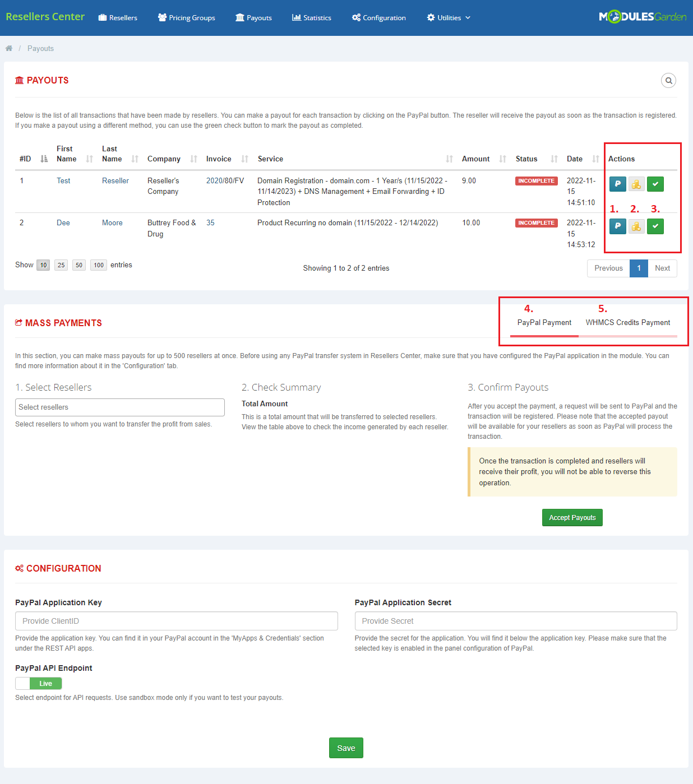Expand the Utilities dropdown menu
693x784 pixels.
pos(449,18)
